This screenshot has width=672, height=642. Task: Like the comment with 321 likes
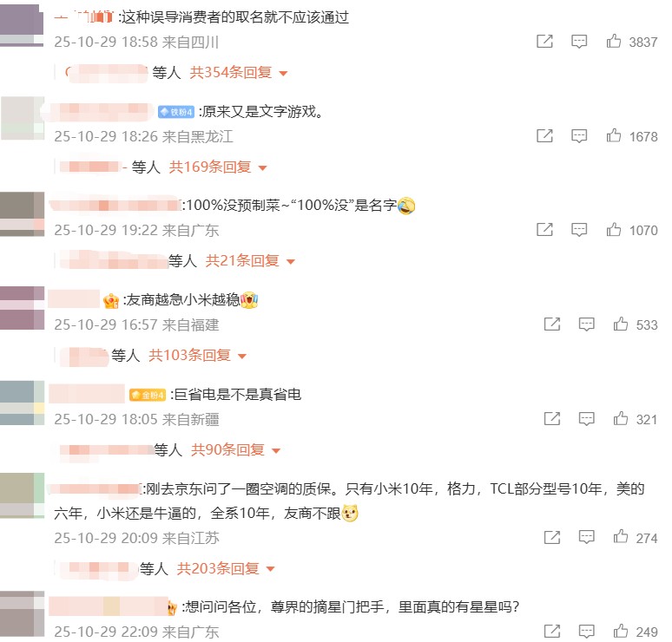coord(620,418)
